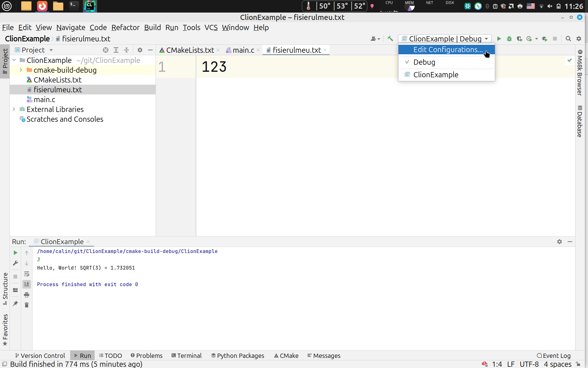
Task: Select the checked Debug profile option
Action: (x=424, y=62)
